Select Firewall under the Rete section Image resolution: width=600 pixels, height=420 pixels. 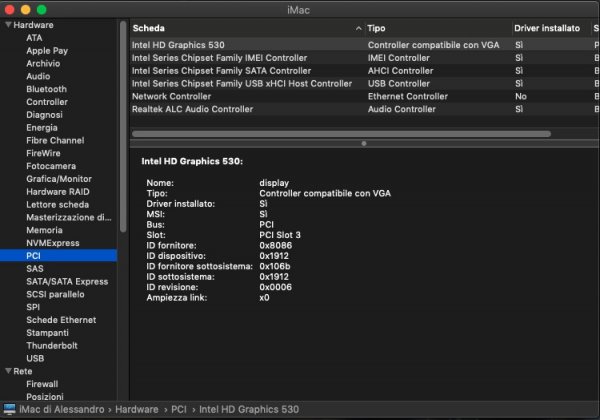click(42, 384)
